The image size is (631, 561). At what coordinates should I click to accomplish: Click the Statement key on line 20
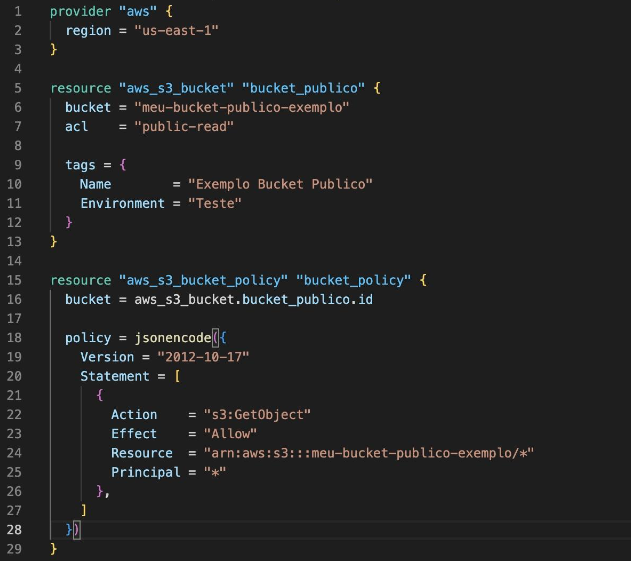(115, 376)
